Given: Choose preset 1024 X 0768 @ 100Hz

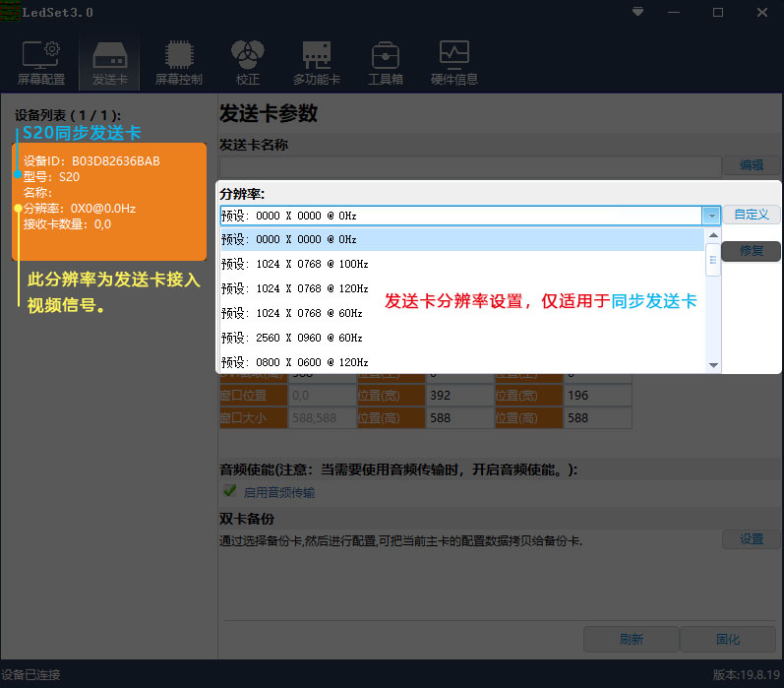Looking at the screenshot, I should [462, 264].
